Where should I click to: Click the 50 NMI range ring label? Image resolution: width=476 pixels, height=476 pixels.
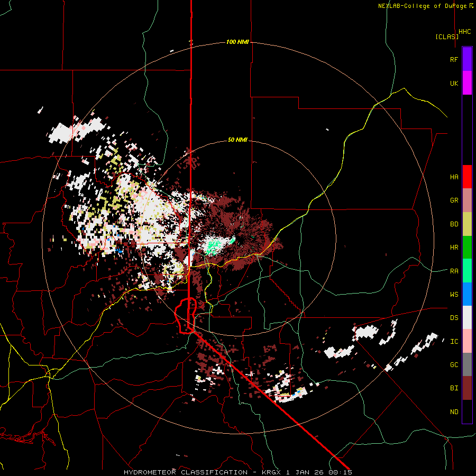click(237, 140)
